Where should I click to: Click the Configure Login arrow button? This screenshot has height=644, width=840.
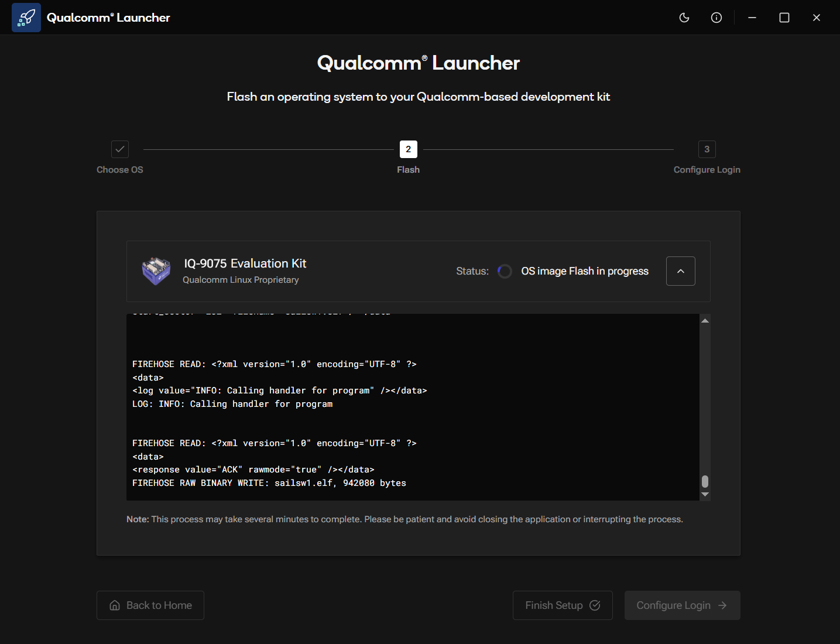point(683,605)
